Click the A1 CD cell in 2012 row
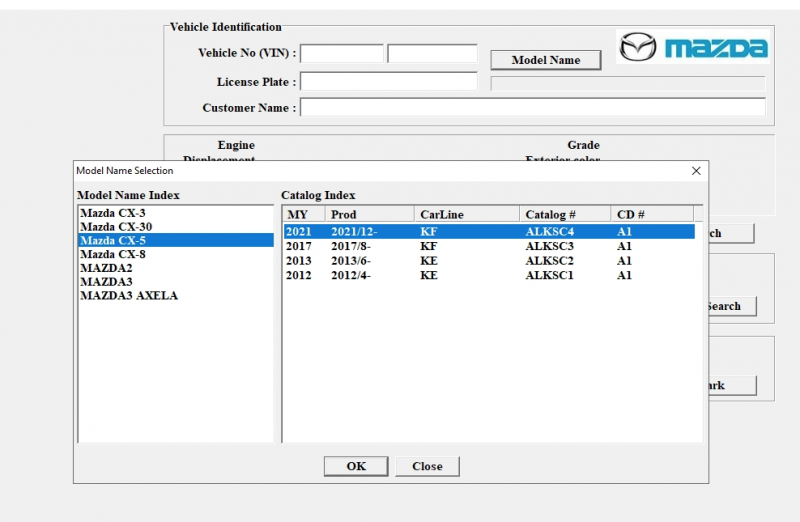 pyautogui.click(x=624, y=275)
